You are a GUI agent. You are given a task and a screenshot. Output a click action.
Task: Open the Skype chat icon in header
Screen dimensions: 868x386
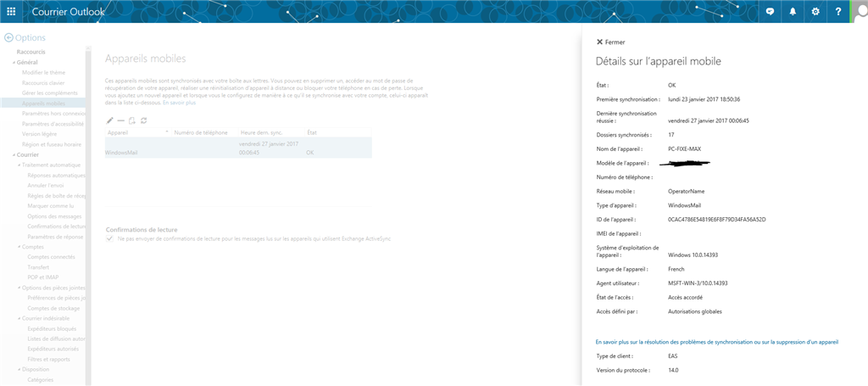click(x=770, y=12)
